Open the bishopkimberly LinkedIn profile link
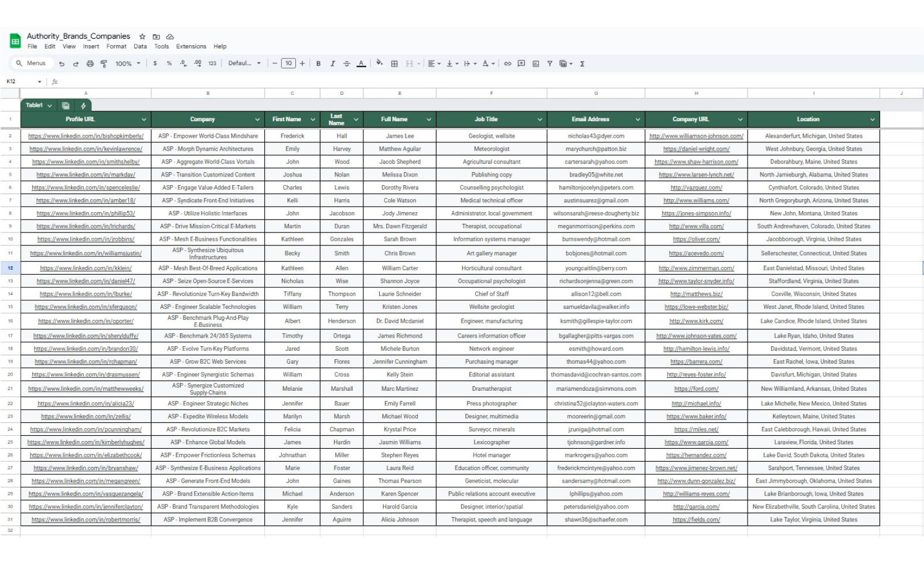 (x=86, y=136)
